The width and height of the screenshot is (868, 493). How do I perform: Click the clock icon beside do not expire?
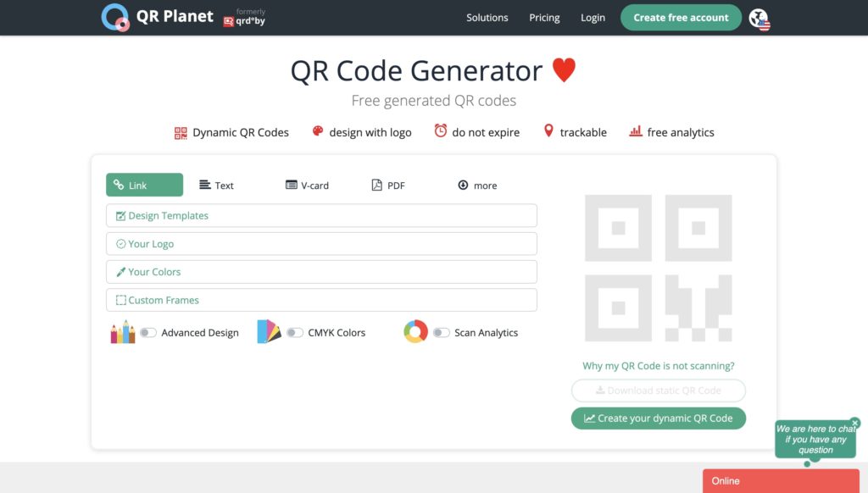pos(440,130)
